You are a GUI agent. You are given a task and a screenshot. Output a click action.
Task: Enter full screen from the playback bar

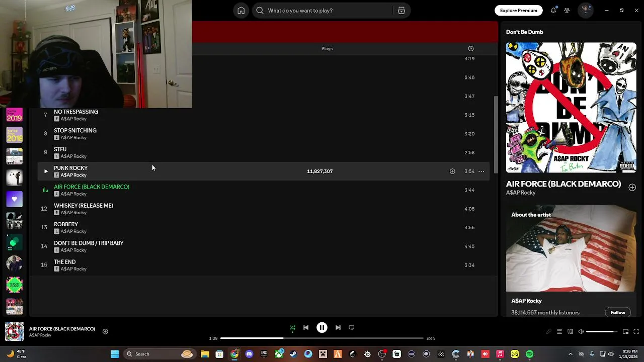pyautogui.click(x=636, y=332)
